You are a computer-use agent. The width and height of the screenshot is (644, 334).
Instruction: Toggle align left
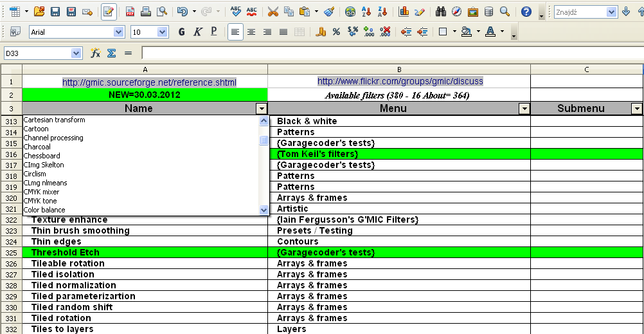[235, 32]
